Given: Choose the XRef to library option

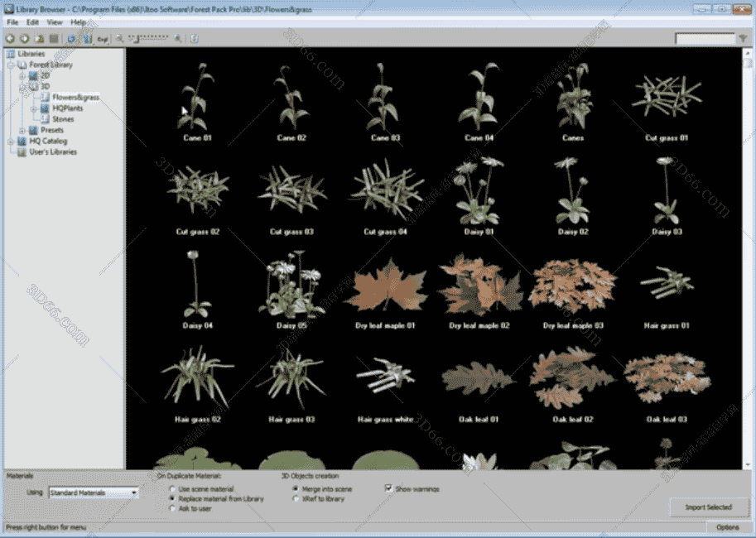Looking at the screenshot, I should 296,497.
